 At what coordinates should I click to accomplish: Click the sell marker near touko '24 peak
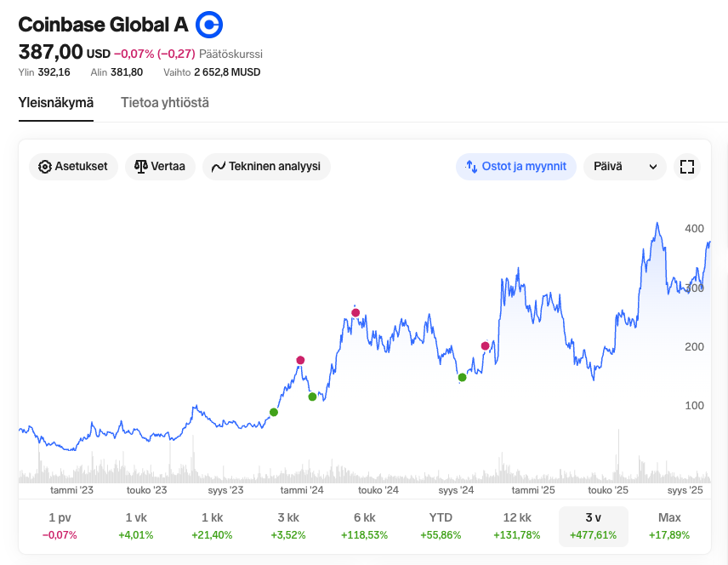[355, 312]
